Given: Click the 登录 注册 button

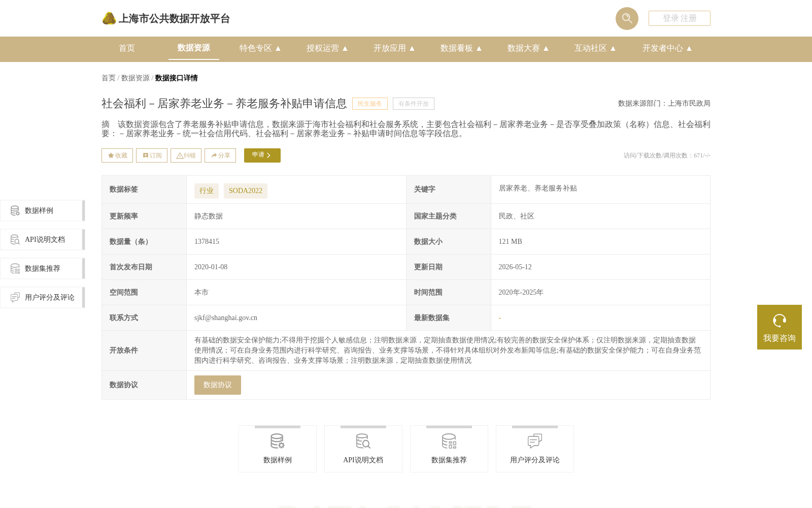Looking at the screenshot, I should pyautogui.click(x=679, y=18).
